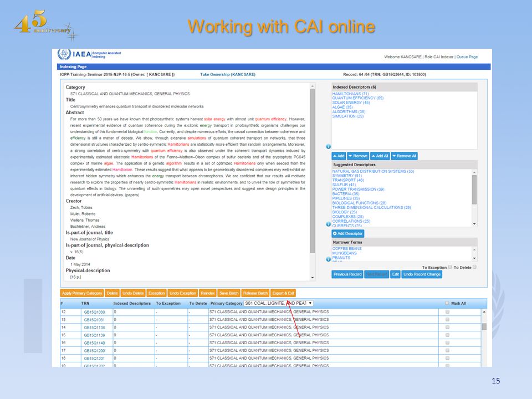The image size is (532, 399).
Task: Open TRN link GB15Q1201
Action: (x=94, y=359)
